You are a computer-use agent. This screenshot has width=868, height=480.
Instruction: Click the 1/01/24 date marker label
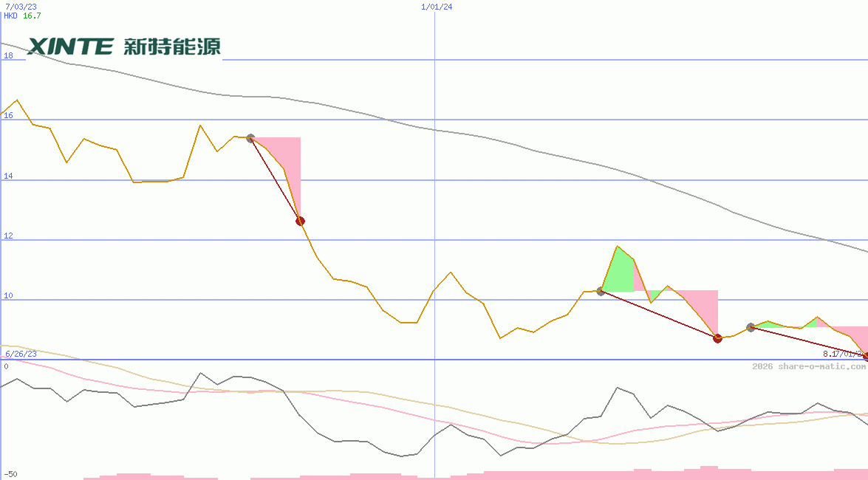(x=437, y=7)
